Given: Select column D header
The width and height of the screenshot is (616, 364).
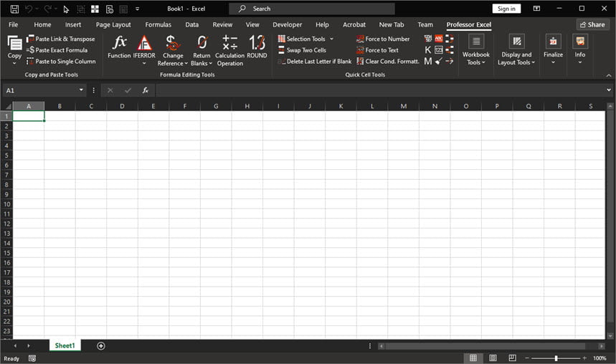Looking at the screenshot, I should pyautogui.click(x=122, y=106).
